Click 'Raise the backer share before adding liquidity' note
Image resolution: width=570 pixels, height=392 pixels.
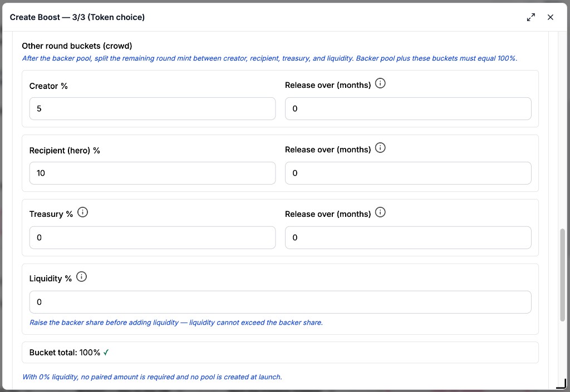tap(176, 322)
